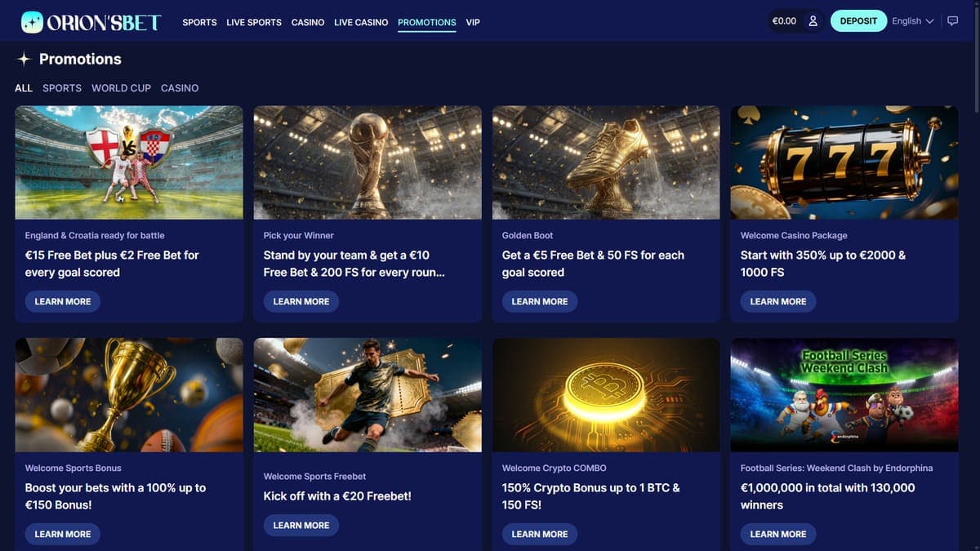
Task: Open the LIVE SPORTS menu item
Action: pyautogui.click(x=254, y=22)
